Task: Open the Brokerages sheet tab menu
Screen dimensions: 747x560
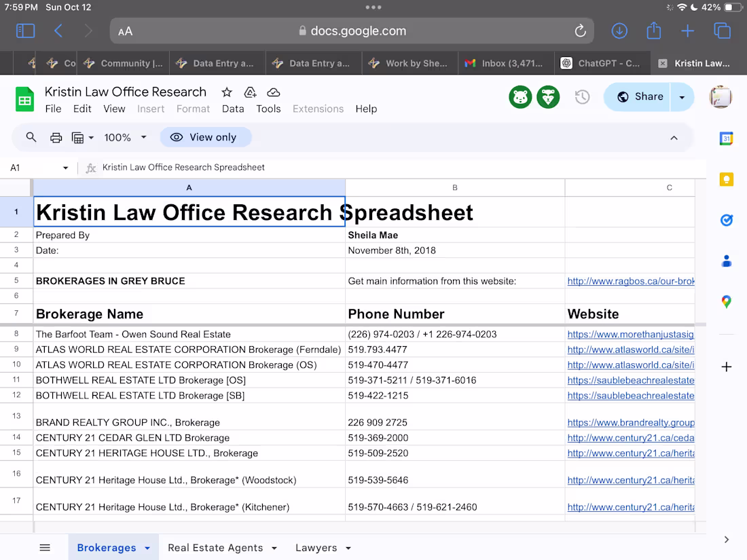Action: click(147, 548)
